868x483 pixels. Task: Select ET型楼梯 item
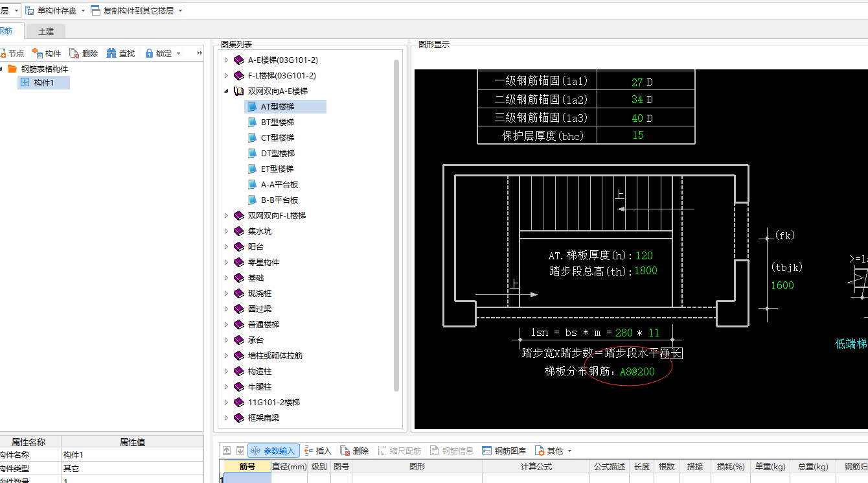277,169
